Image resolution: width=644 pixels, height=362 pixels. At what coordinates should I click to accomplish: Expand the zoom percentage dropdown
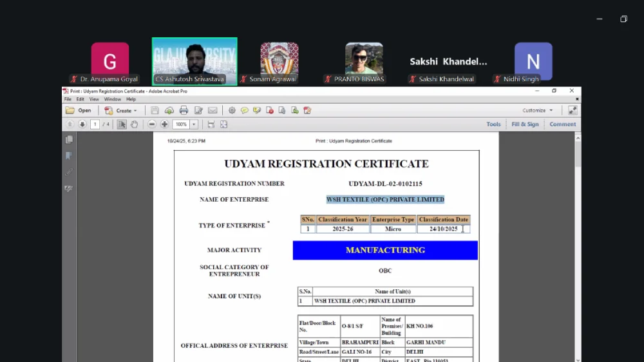click(x=194, y=124)
